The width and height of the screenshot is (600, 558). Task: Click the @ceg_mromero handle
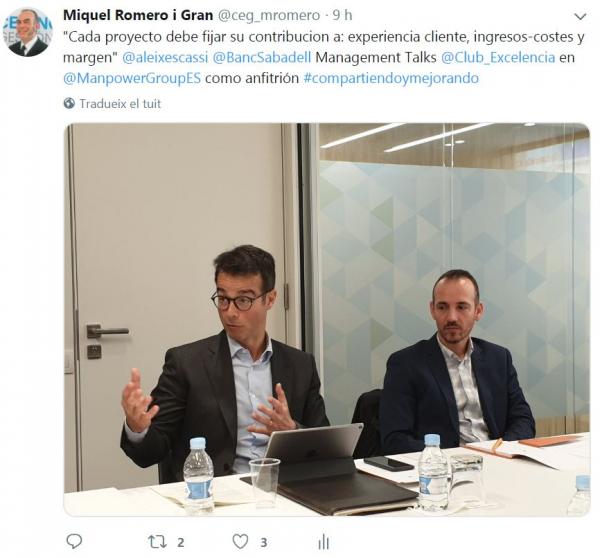tap(269, 15)
